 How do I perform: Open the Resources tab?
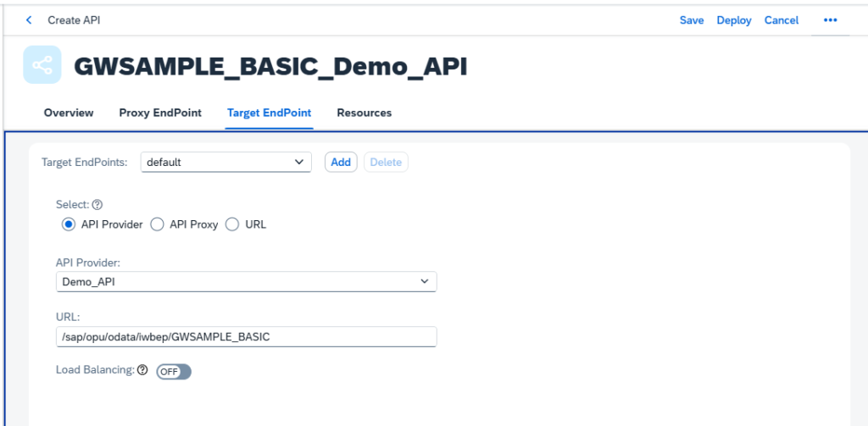click(364, 113)
